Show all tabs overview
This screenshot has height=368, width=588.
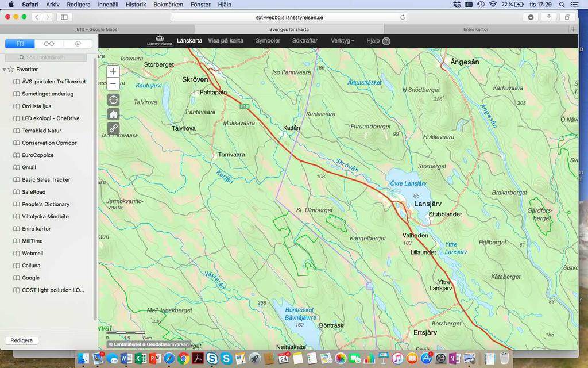(x=567, y=17)
